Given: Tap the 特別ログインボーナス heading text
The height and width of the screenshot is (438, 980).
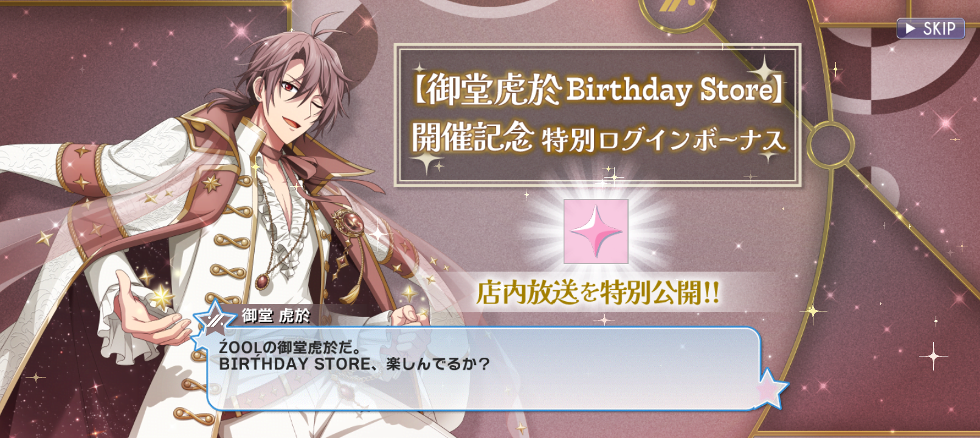Looking at the screenshot, I should 664,141.
